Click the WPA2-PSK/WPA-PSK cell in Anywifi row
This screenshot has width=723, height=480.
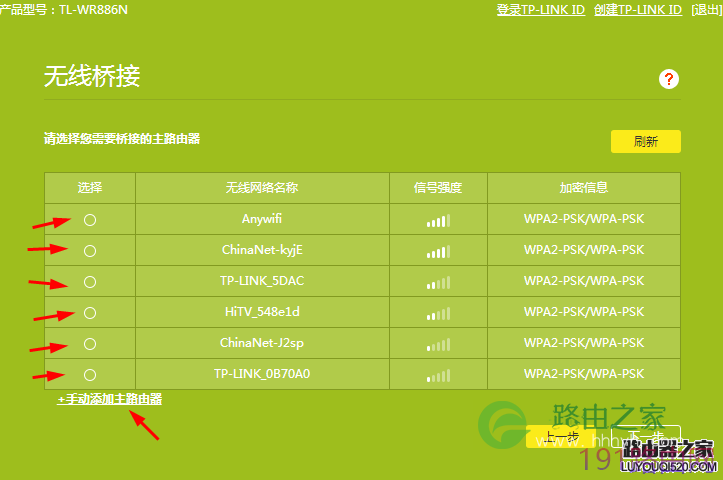pos(584,219)
